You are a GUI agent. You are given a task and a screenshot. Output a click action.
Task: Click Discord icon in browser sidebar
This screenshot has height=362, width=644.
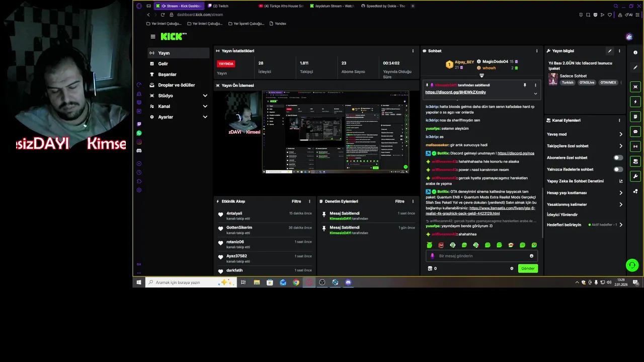click(139, 151)
